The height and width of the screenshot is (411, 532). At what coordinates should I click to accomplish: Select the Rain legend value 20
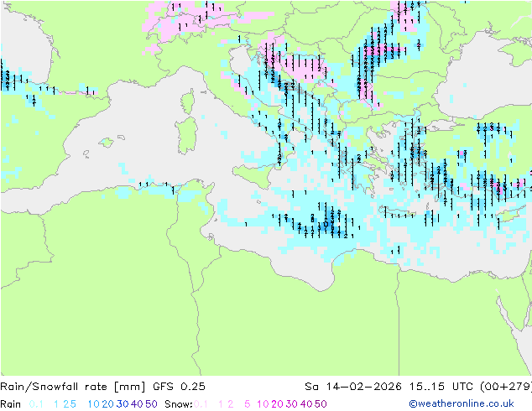[108, 404]
